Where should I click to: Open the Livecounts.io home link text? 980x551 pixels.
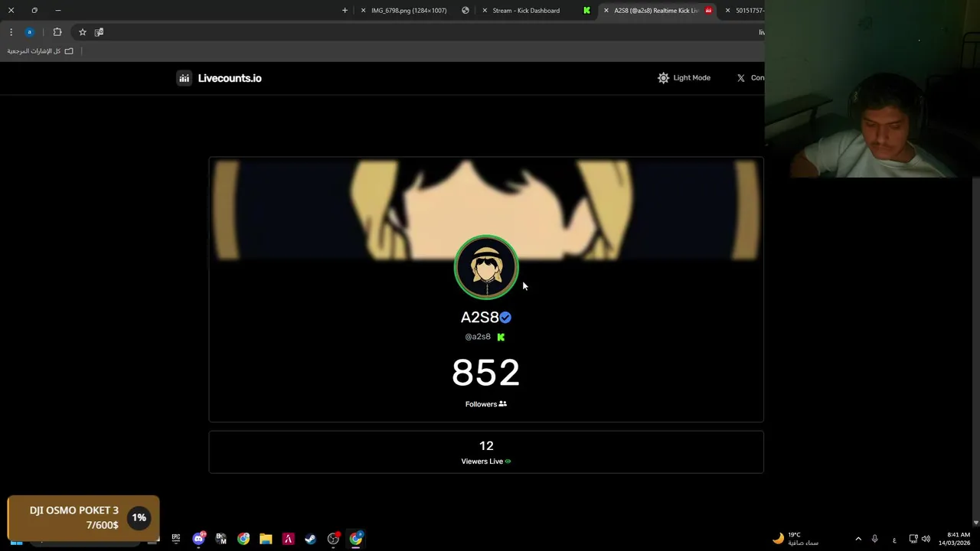tap(230, 78)
